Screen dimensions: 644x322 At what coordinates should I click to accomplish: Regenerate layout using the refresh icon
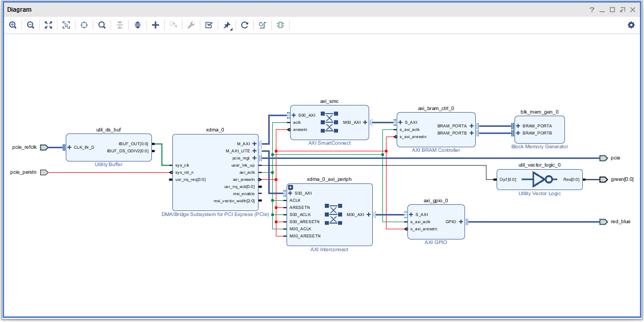245,25
